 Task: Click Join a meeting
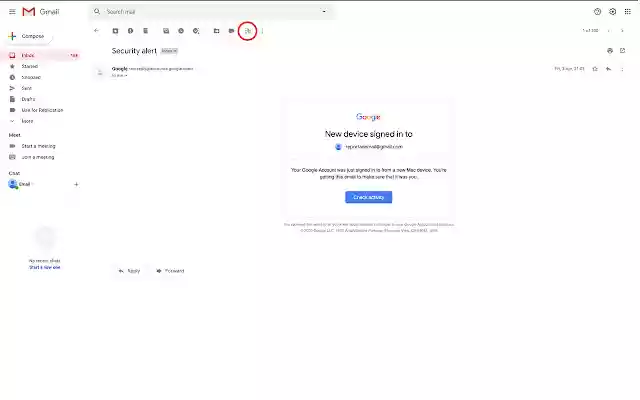pos(38,157)
